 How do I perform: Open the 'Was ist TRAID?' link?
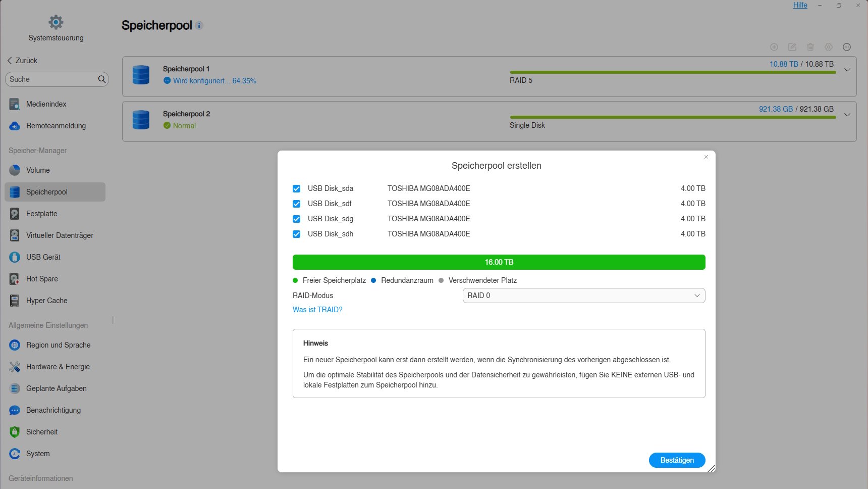click(317, 310)
